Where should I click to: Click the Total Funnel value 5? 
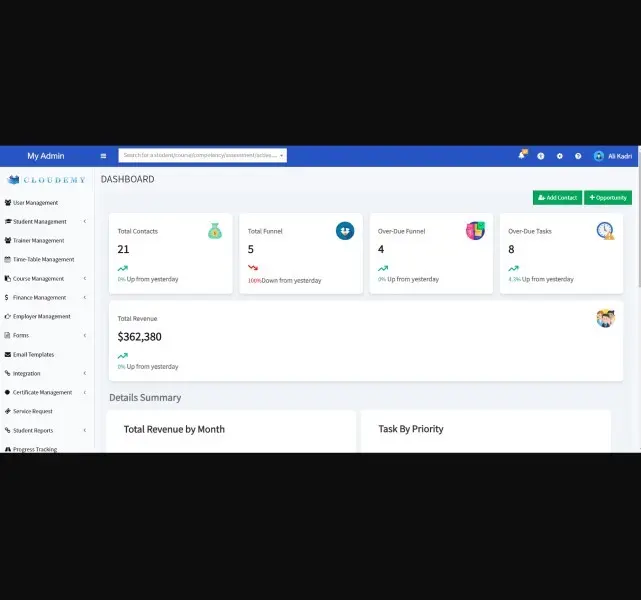click(251, 249)
